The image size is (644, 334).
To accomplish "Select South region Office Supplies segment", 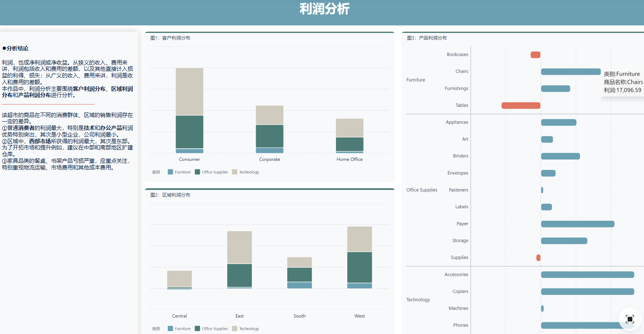I will click(x=299, y=275).
